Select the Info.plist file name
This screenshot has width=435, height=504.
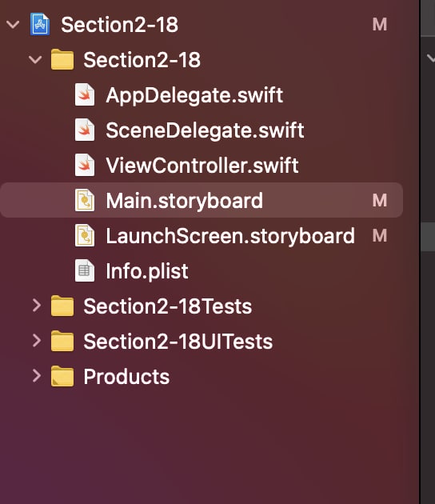tap(147, 272)
